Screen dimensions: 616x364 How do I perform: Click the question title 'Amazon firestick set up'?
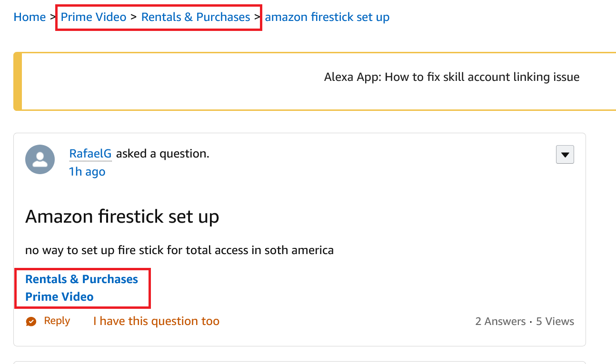(x=122, y=216)
